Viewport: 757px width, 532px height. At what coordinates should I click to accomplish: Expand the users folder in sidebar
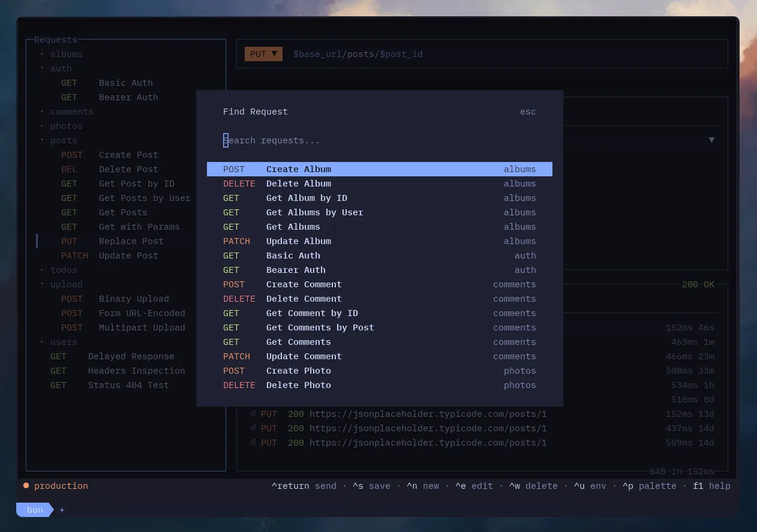click(58, 342)
